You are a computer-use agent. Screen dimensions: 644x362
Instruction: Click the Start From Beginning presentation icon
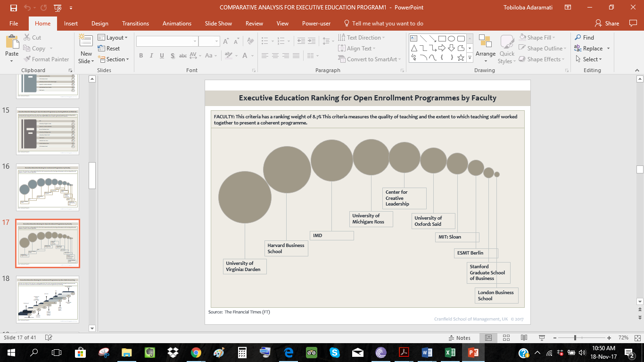(x=58, y=8)
